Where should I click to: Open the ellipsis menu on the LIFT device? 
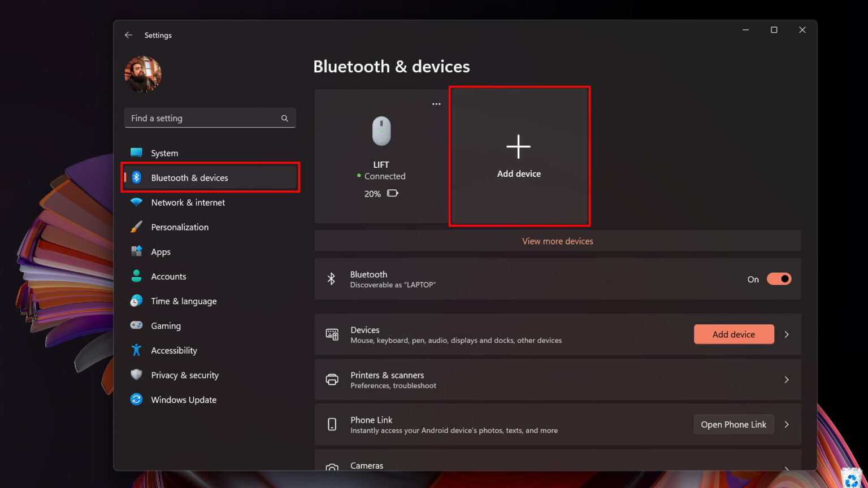point(436,103)
